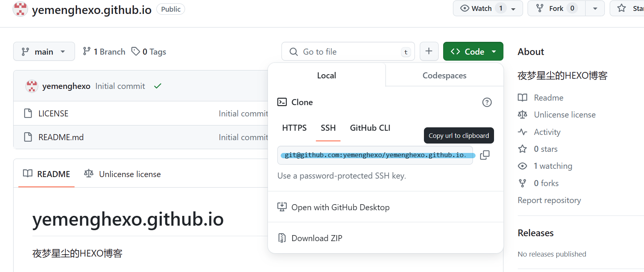
Task: Expand the Fork options dropdown arrow
Action: pyautogui.click(x=595, y=9)
